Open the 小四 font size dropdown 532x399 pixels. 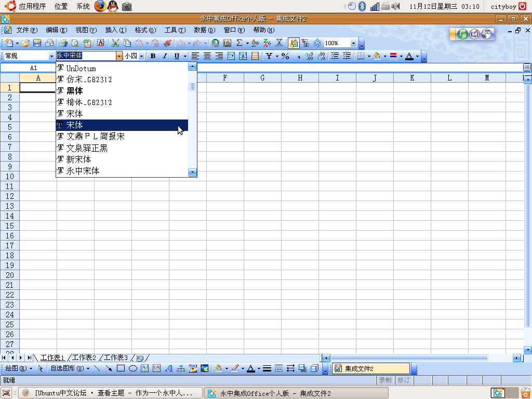click(141, 56)
